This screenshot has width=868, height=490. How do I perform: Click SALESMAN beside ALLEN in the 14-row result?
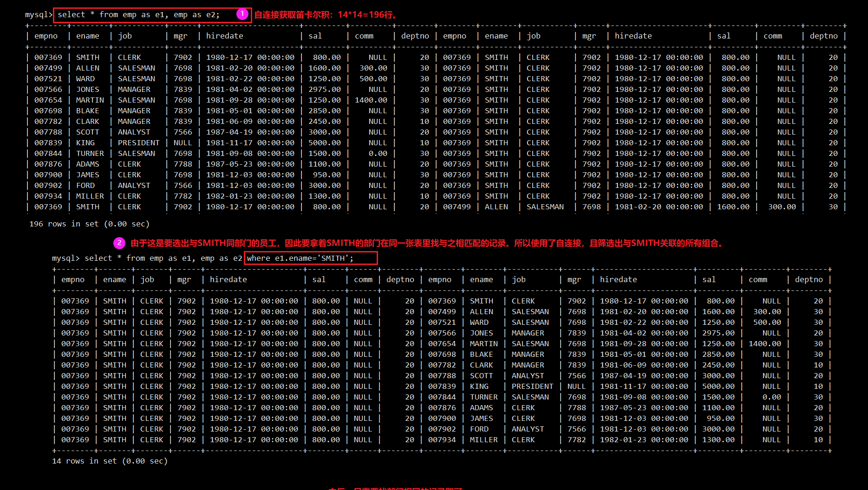click(530, 311)
